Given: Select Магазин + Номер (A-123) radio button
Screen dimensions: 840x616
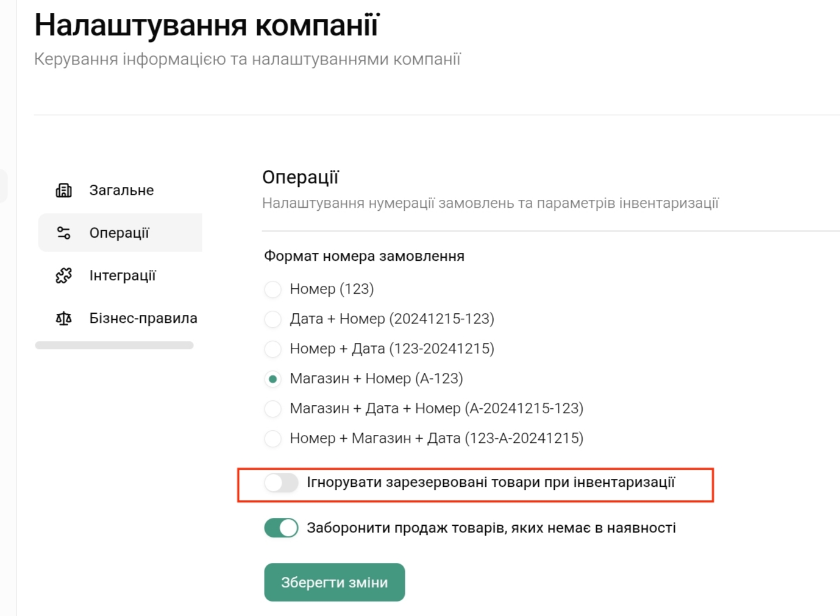Looking at the screenshot, I should (x=272, y=379).
